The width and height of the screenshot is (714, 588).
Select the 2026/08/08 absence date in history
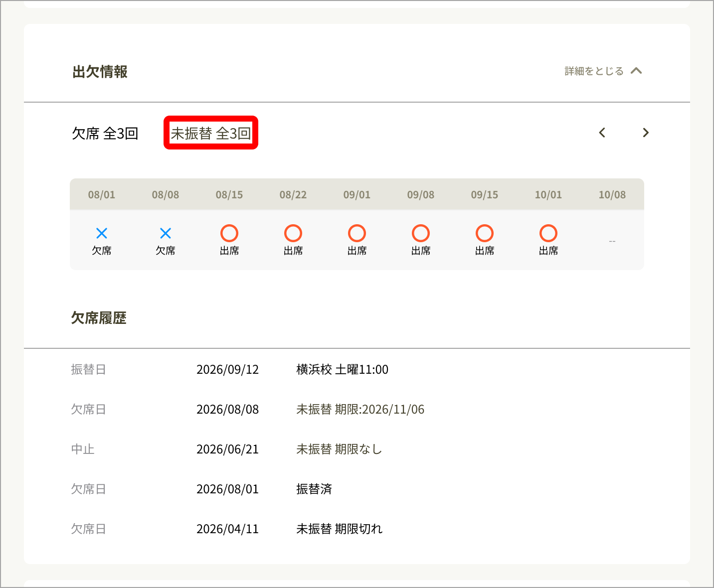pos(227,409)
